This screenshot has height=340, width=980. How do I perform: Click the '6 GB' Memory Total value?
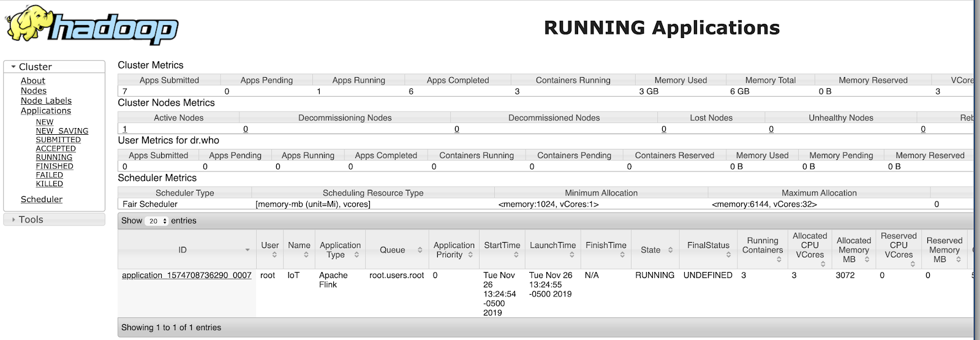click(740, 91)
